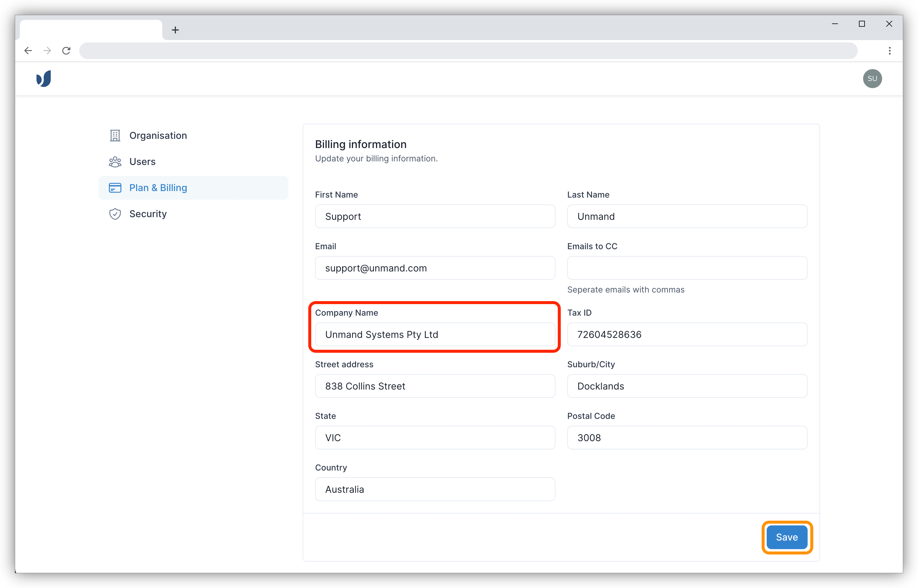Click the Tax ID field
918x588 pixels.
click(687, 334)
